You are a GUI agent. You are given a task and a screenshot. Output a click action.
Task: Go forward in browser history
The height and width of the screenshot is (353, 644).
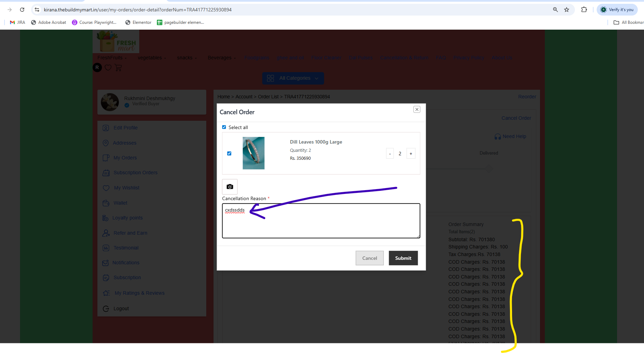10,10
